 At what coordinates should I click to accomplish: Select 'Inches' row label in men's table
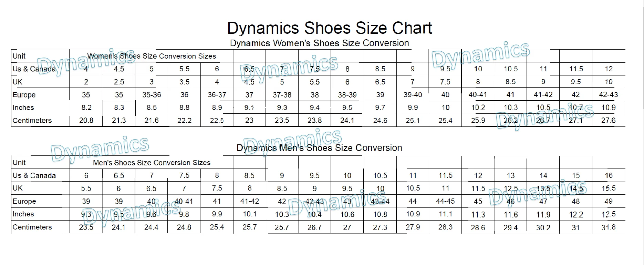coord(23,214)
